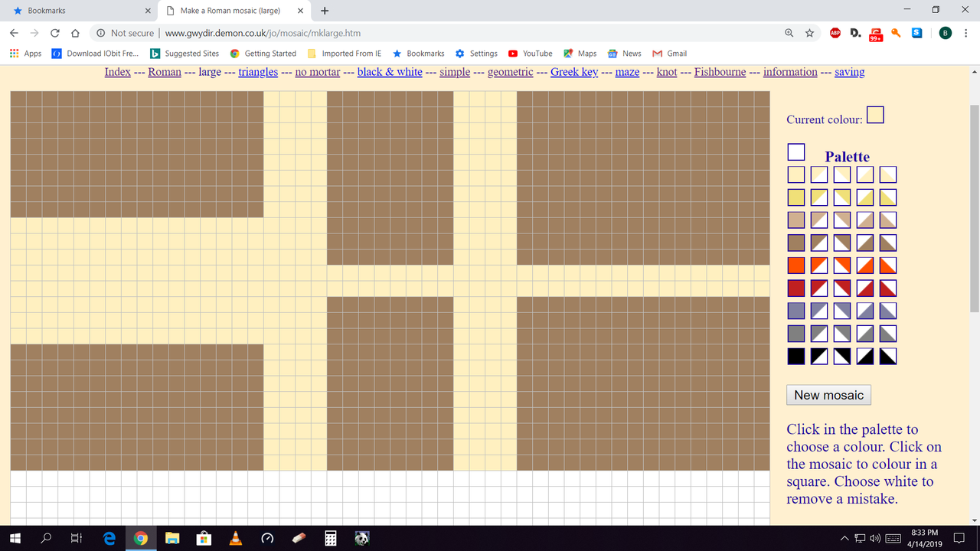
Task: Bookmark this page with the star
Action: [x=809, y=33]
